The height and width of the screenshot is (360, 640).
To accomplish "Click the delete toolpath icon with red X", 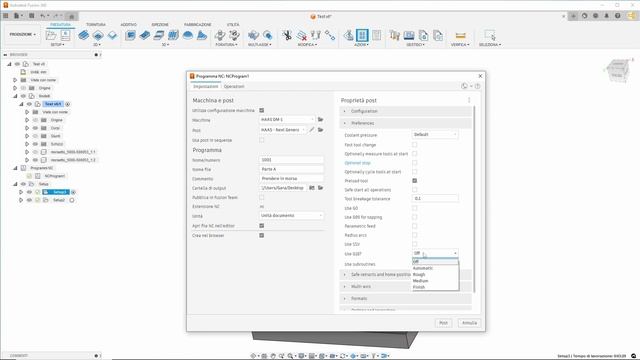I will coord(302,36).
